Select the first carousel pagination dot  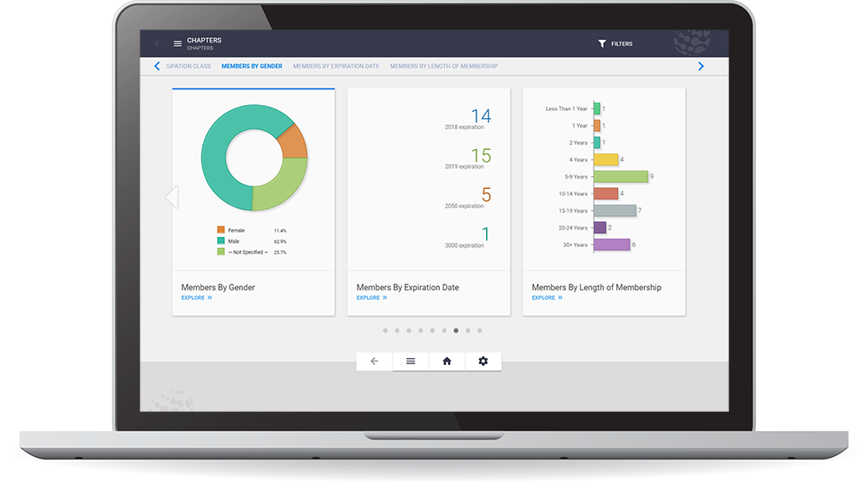coord(385,330)
